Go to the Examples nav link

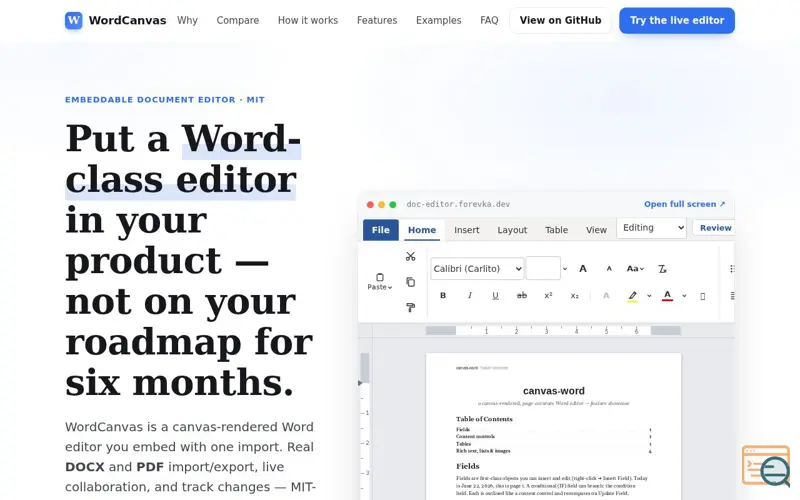[x=438, y=20]
